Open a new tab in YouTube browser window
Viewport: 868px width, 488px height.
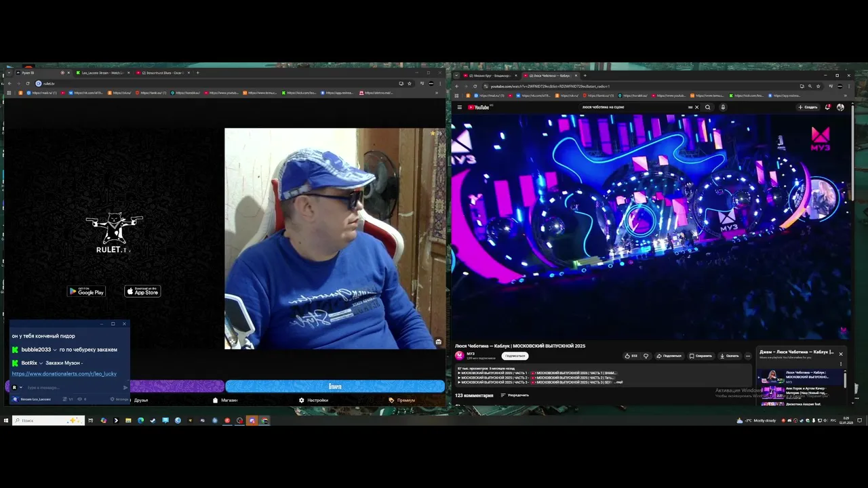point(585,75)
